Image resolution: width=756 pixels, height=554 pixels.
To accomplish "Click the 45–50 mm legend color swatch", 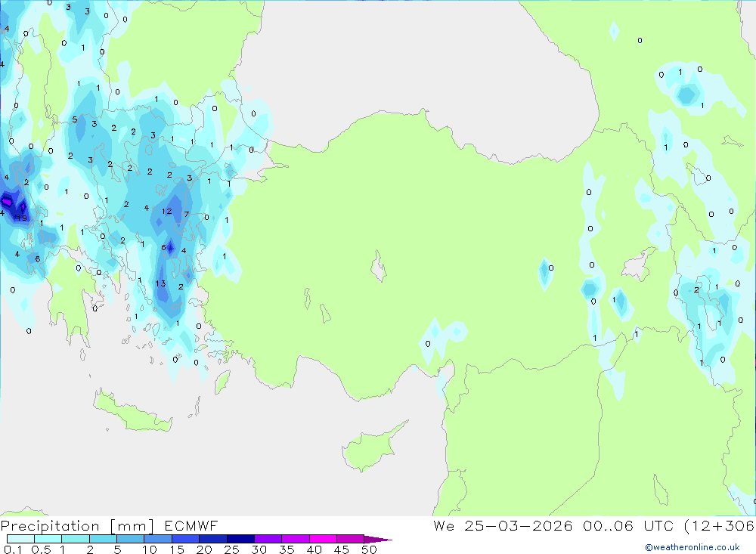I will tap(351, 539).
